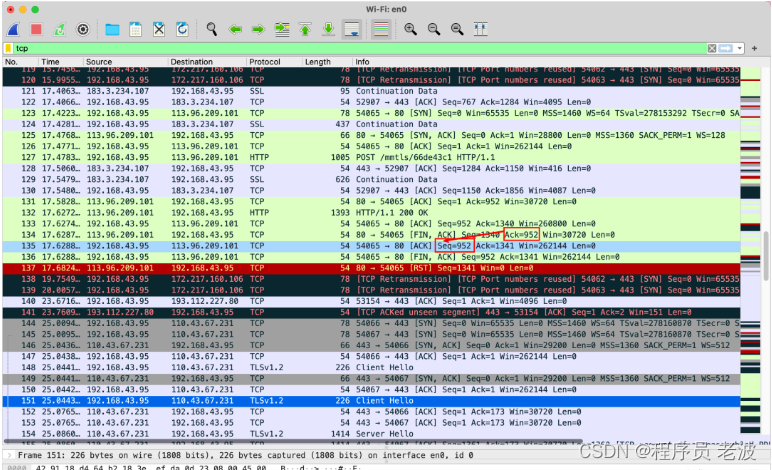
Task: Open the recent filters dropdown
Action: [x=739, y=48]
